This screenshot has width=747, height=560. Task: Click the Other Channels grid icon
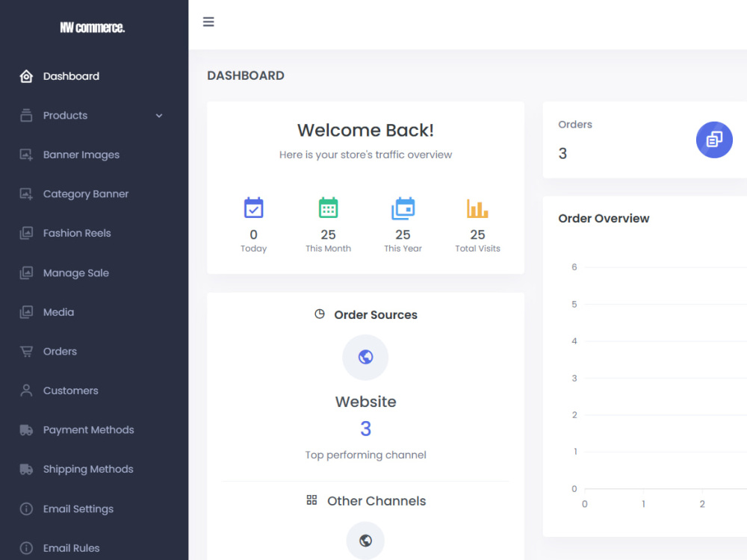(x=311, y=500)
